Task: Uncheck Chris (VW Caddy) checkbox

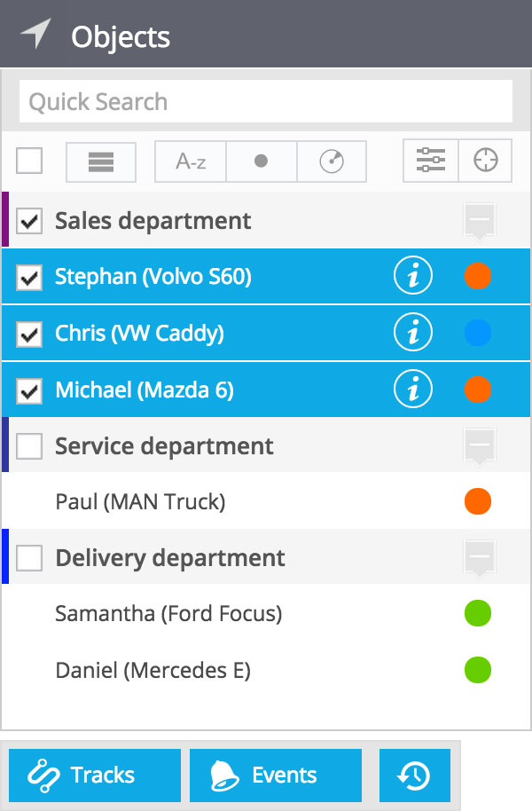Action: click(x=29, y=333)
